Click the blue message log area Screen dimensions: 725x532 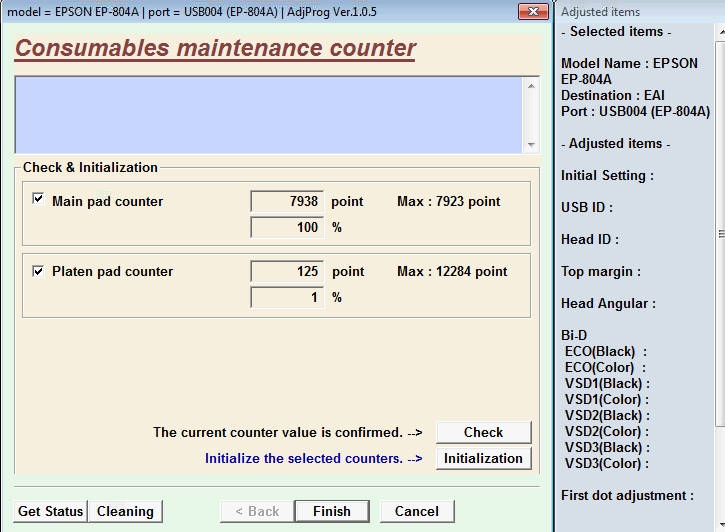click(269, 115)
